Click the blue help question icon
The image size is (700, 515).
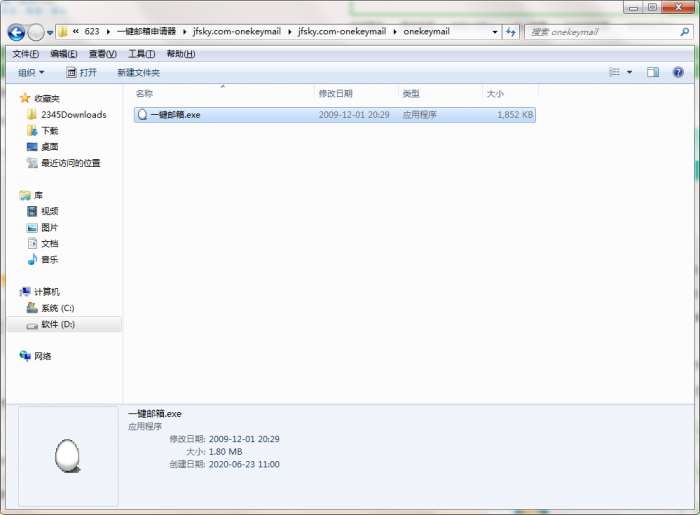[x=678, y=72]
